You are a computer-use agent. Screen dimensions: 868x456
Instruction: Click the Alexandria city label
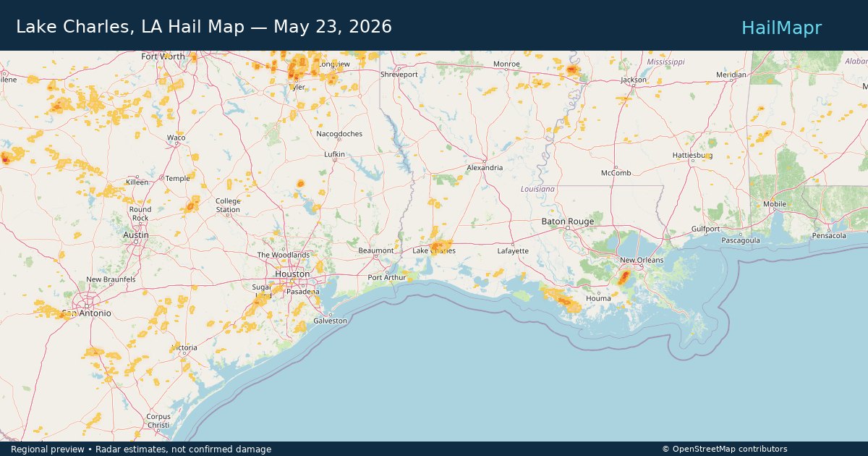[x=485, y=167]
